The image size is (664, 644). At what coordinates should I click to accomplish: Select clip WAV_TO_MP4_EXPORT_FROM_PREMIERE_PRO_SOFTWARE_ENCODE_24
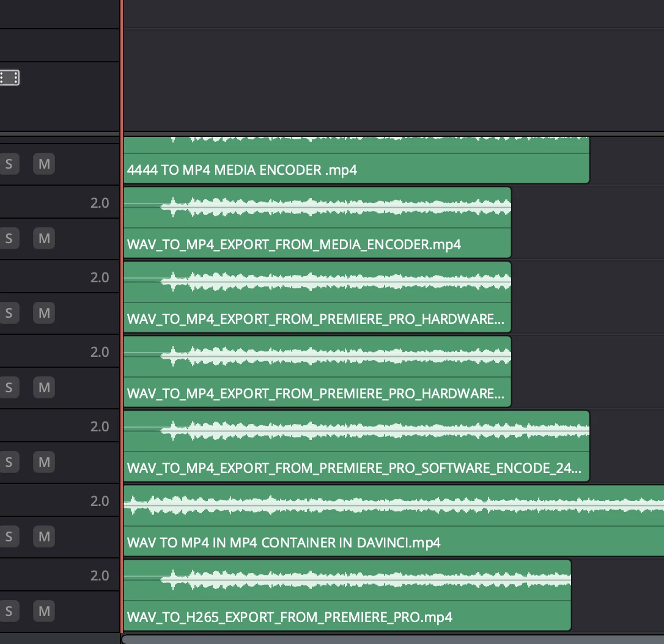pos(356,446)
